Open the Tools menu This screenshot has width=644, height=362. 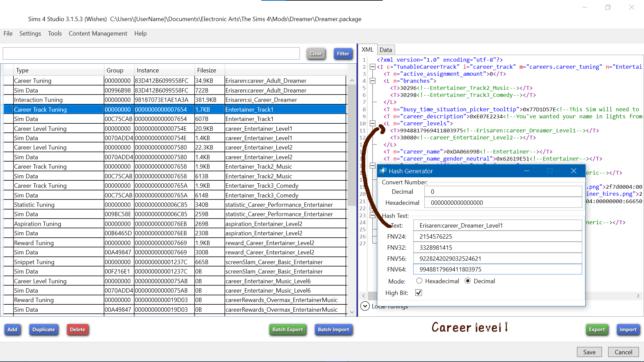tap(55, 34)
